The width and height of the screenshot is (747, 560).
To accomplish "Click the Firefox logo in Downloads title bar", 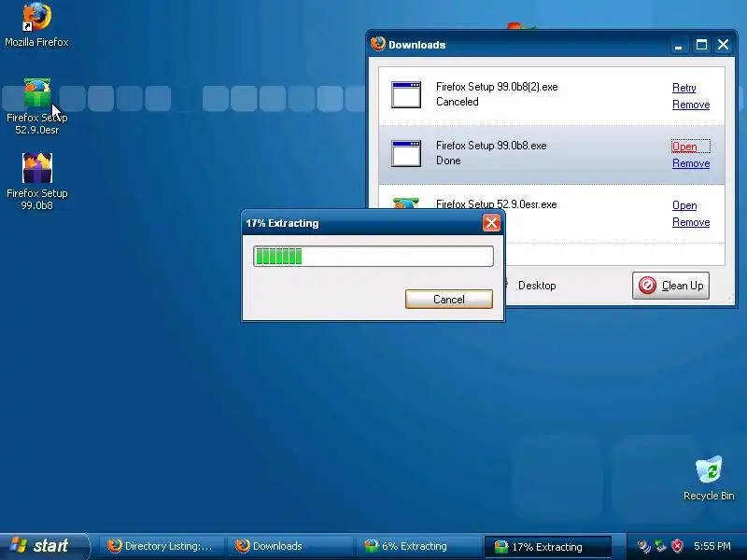I will click(x=378, y=44).
